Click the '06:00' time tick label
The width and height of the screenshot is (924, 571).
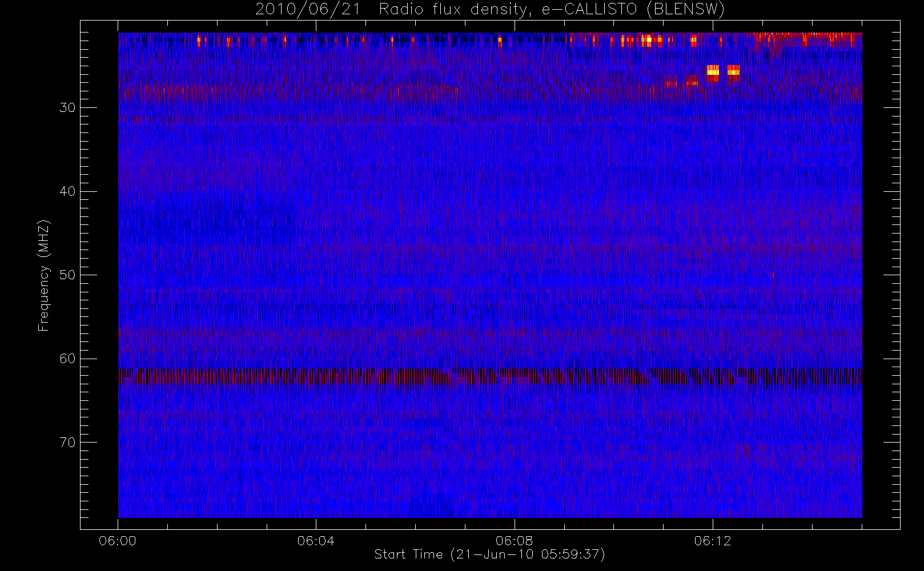118,541
